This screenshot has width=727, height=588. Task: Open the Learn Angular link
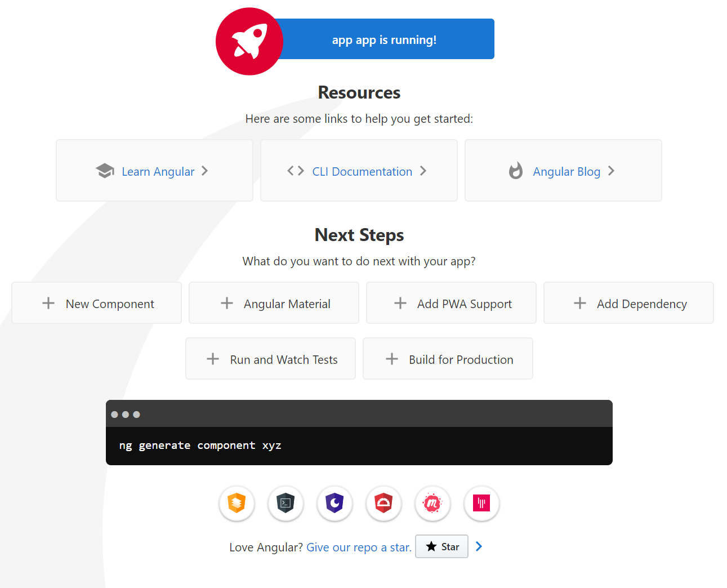point(154,170)
